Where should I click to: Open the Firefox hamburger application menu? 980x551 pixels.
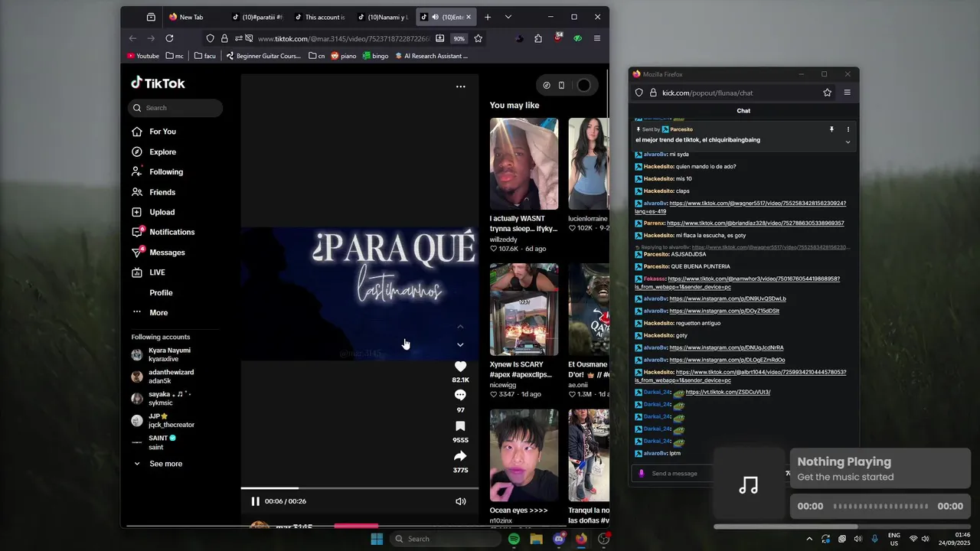pyautogui.click(x=597, y=38)
